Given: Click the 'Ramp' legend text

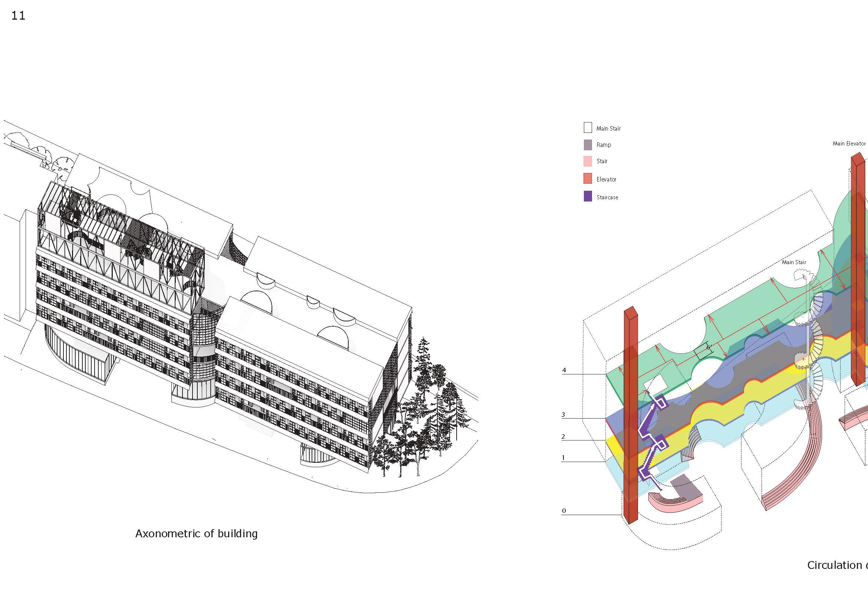Looking at the screenshot, I should pos(604,145).
